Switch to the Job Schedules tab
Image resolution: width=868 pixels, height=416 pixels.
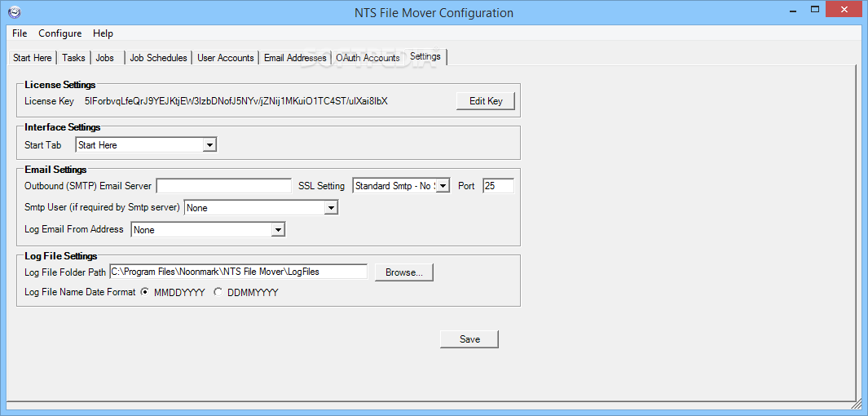(159, 58)
